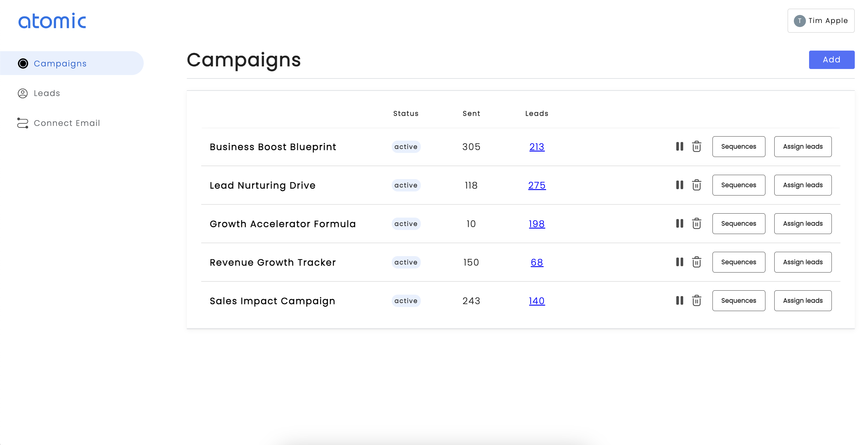Click the active badge on Sales Impact Campaign

coord(406,301)
